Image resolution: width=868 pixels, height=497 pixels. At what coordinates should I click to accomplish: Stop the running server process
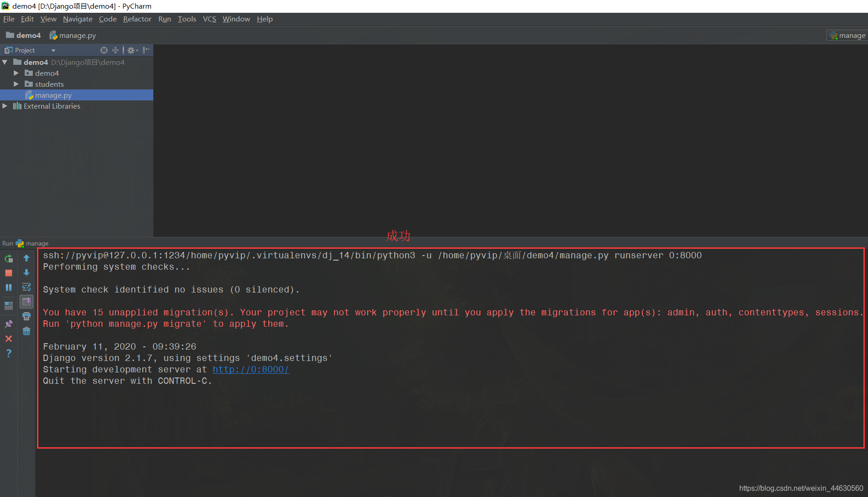[x=9, y=273]
